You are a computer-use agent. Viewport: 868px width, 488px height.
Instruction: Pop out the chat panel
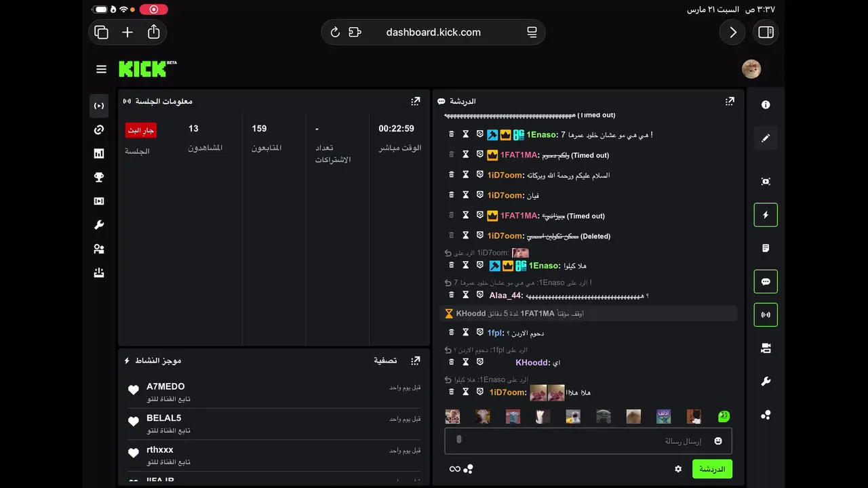(730, 101)
